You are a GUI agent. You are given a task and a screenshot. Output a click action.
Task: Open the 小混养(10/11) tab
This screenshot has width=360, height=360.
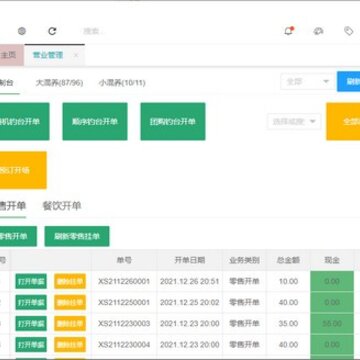pos(122,83)
